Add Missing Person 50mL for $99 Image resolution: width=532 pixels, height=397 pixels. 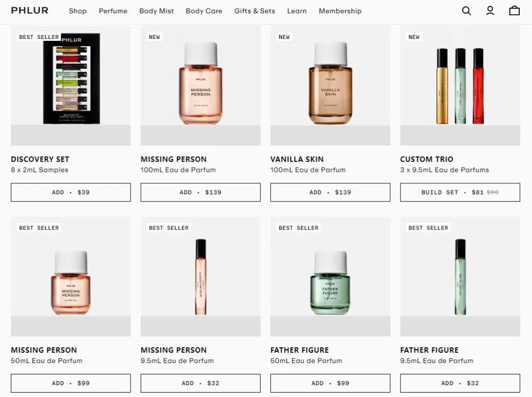tap(70, 383)
